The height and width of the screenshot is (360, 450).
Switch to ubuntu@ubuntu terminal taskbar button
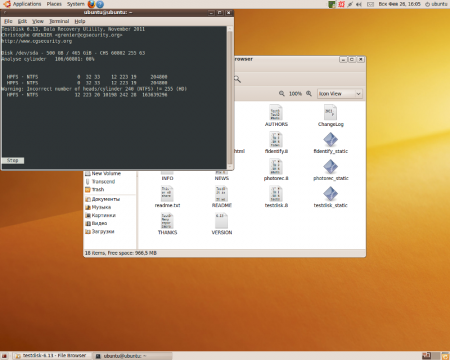pos(132,356)
